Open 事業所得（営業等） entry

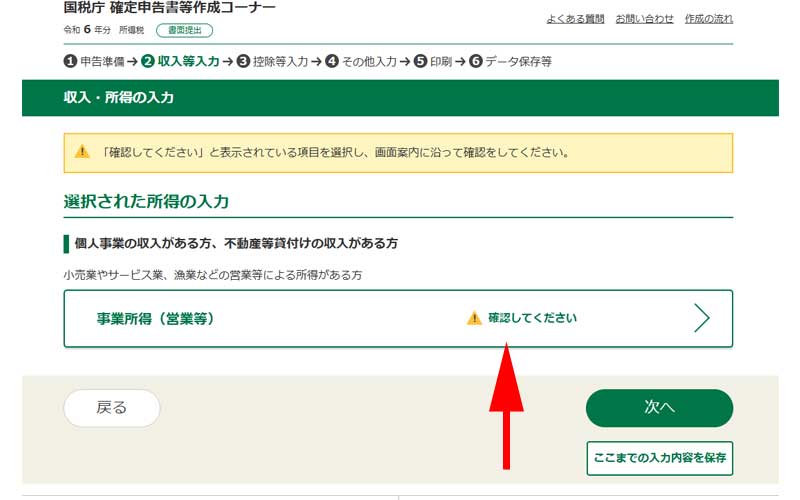click(x=398, y=318)
